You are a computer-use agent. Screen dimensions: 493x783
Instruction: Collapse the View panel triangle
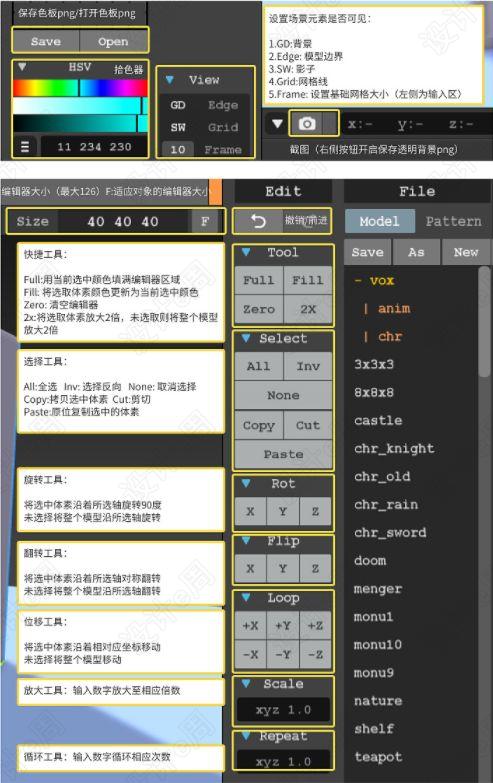tap(169, 79)
